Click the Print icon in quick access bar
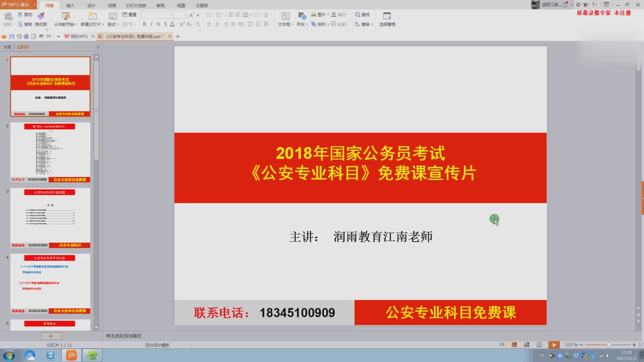Viewport: 644px width, 362px height. (x=26, y=37)
